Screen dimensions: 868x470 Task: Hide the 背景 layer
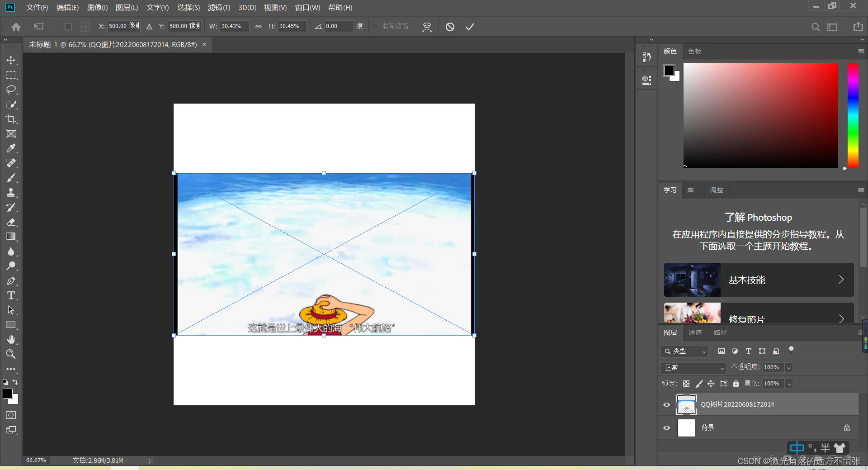click(666, 427)
